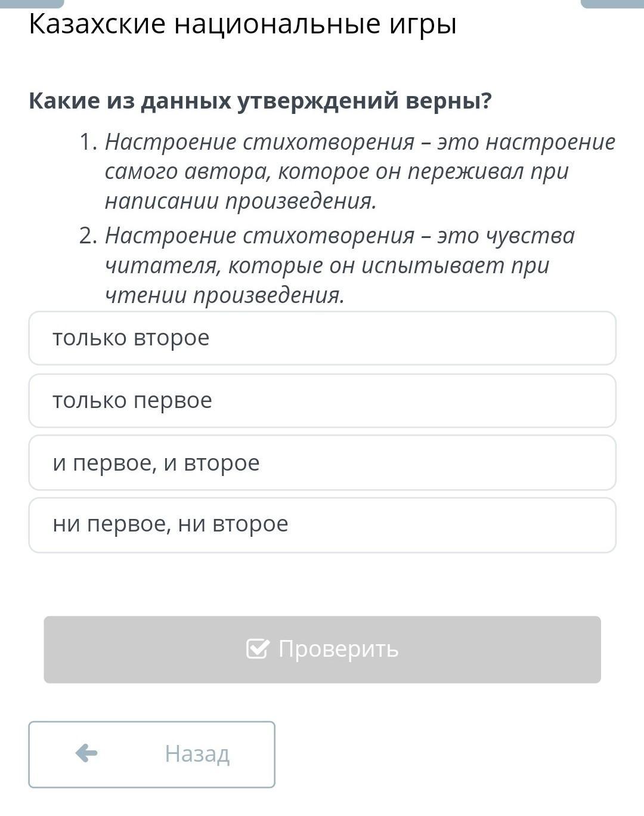Click the Назад text label
The width and height of the screenshot is (644, 816).
coord(197,753)
